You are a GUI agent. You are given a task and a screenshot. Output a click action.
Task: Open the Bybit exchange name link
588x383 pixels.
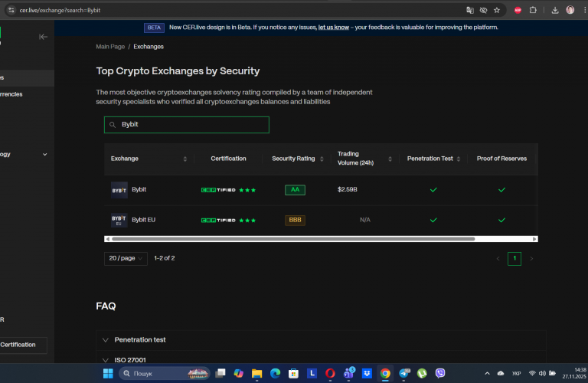point(139,189)
